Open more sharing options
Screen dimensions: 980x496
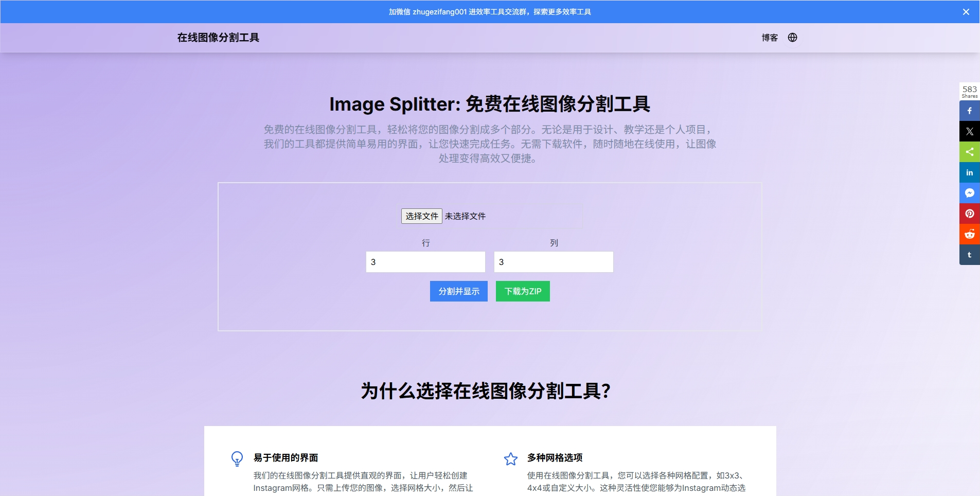click(969, 151)
